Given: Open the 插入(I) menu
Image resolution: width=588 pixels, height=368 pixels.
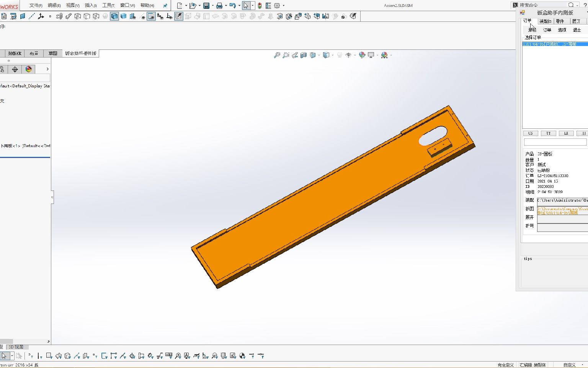Looking at the screenshot, I should tap(91, 5).
